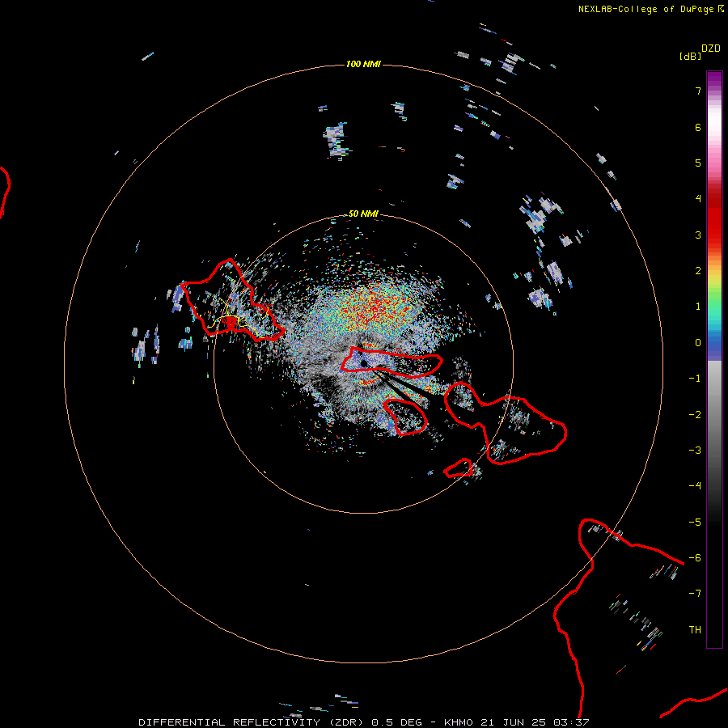Image resolution: width=728 pixels, height=728 pixels.
Task: Click the "-7" value on the color scale
Action: click(695, 594)
